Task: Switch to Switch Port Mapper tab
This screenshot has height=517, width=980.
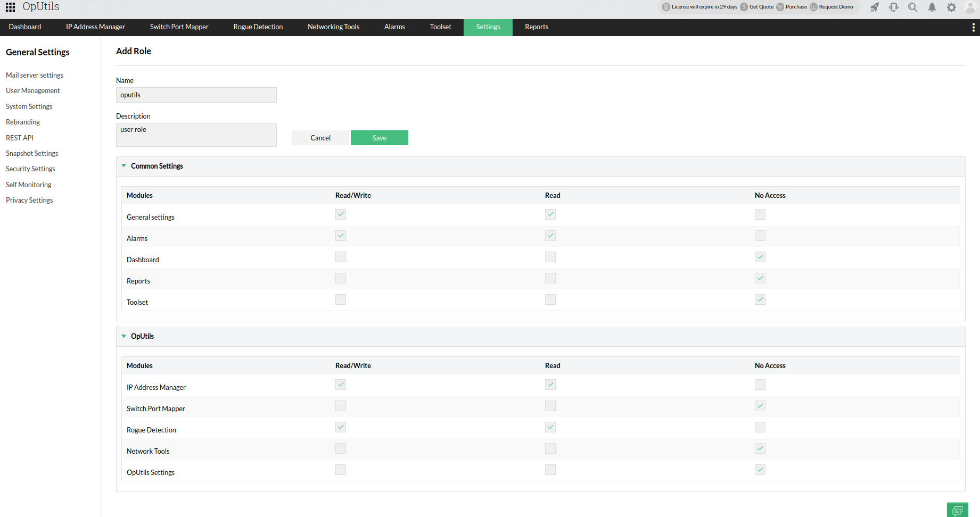Action: point(179,27)
